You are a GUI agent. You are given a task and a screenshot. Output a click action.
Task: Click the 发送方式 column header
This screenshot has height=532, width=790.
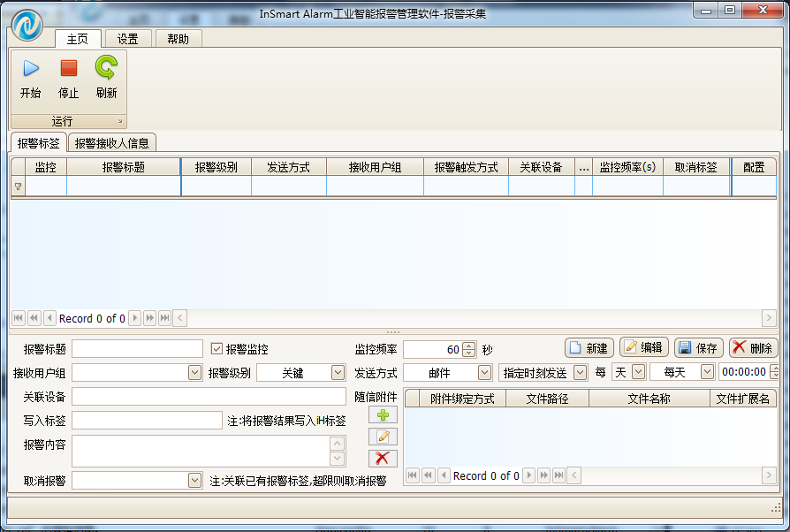point(289,167)
